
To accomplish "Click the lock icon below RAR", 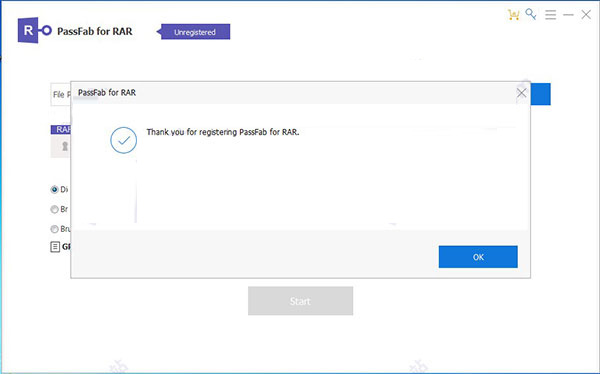I will point(65,146).
